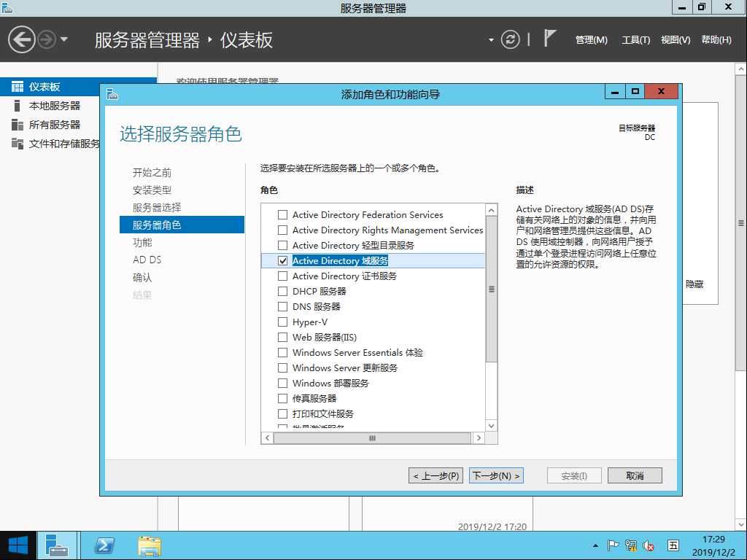The height and width of the screenshot is (560, 747).
Task: Check Windows Server Essentials 体验 role
Action: (x=282, y=352)
